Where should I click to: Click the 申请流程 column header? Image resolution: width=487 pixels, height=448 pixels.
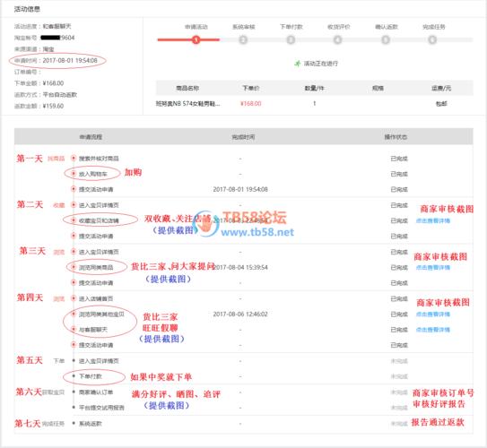coord(91,137)
